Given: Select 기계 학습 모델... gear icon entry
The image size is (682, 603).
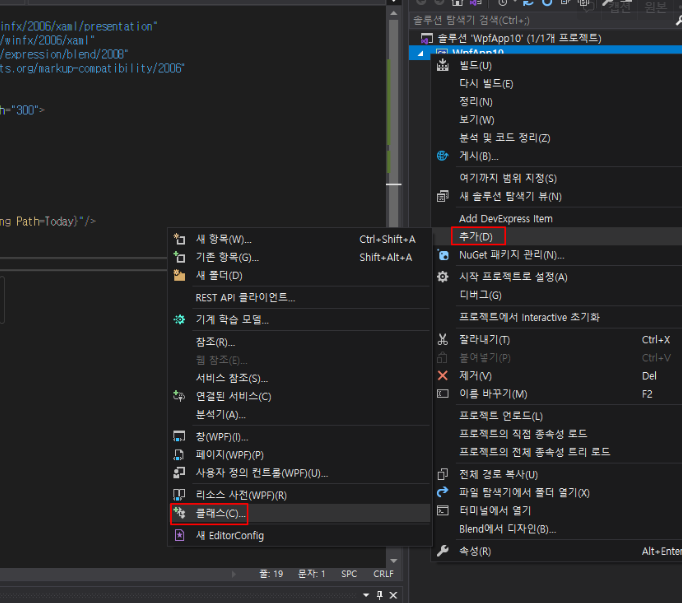Looking at the screenshot, I should tap(179, 320).
